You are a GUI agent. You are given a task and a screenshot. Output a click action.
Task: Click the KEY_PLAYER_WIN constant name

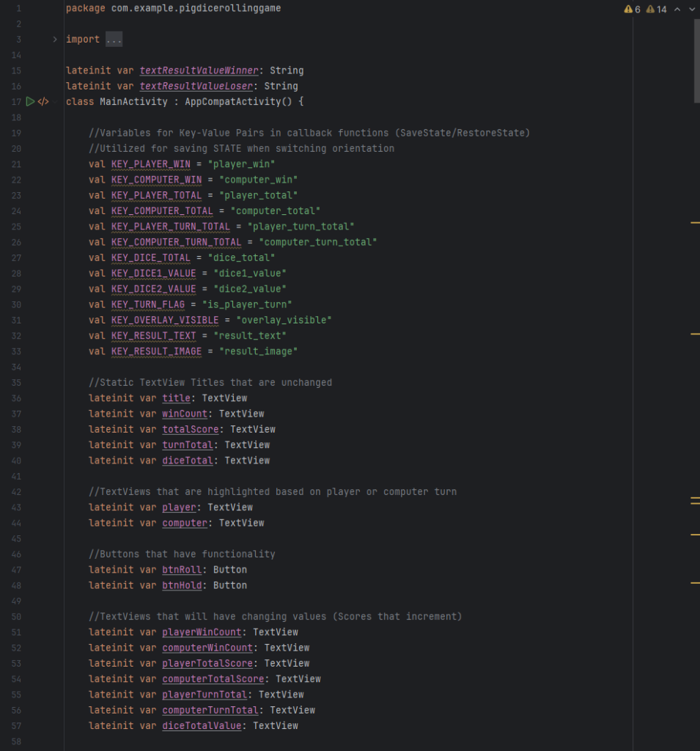[150, 164]
